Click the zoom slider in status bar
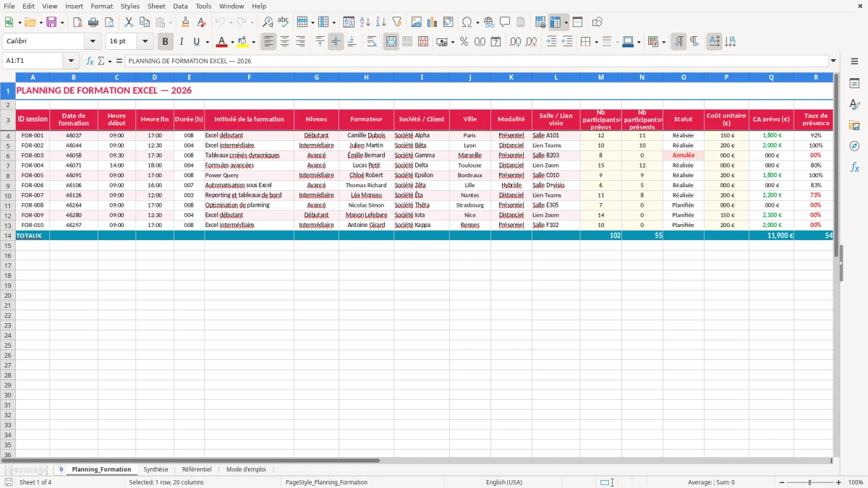The width and height of the screenshot is (868, 488). pyautogui.click(x=810, y=482)
